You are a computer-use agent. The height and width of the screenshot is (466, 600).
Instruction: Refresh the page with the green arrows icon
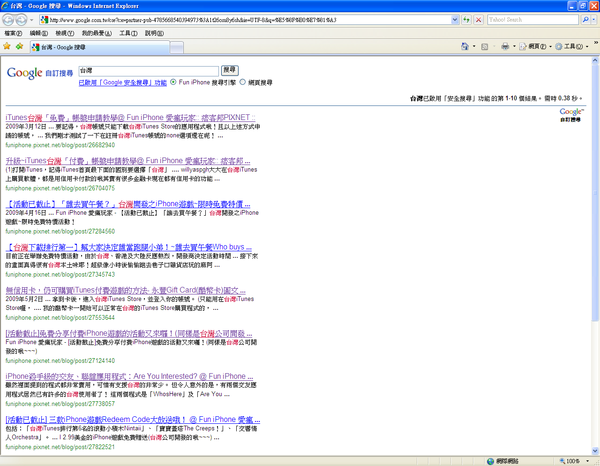pos(466,20)
